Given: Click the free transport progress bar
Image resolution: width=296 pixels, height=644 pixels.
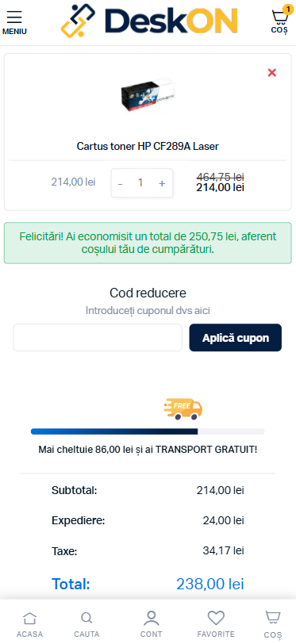Looking at the screenshot, I should (148, 431).
